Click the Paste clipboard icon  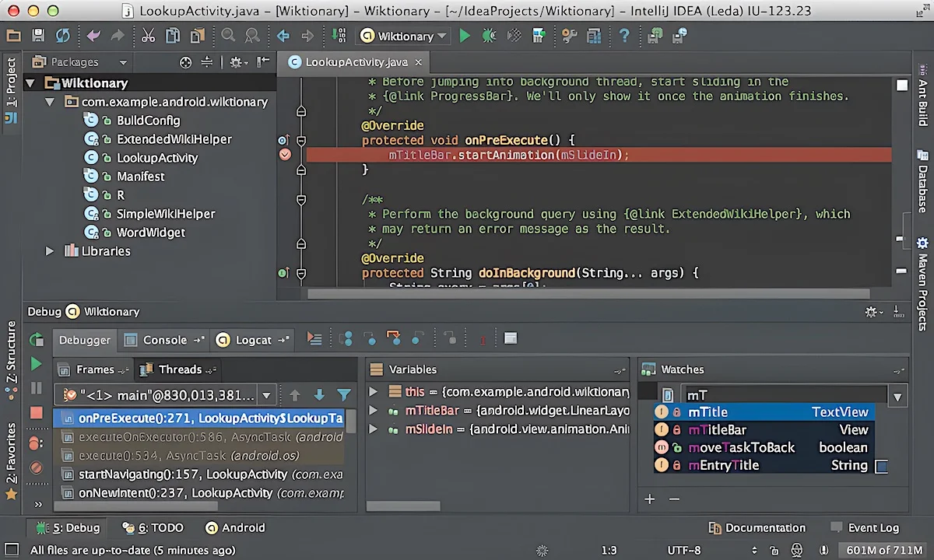pyautogui.click(x=197, y=36)
